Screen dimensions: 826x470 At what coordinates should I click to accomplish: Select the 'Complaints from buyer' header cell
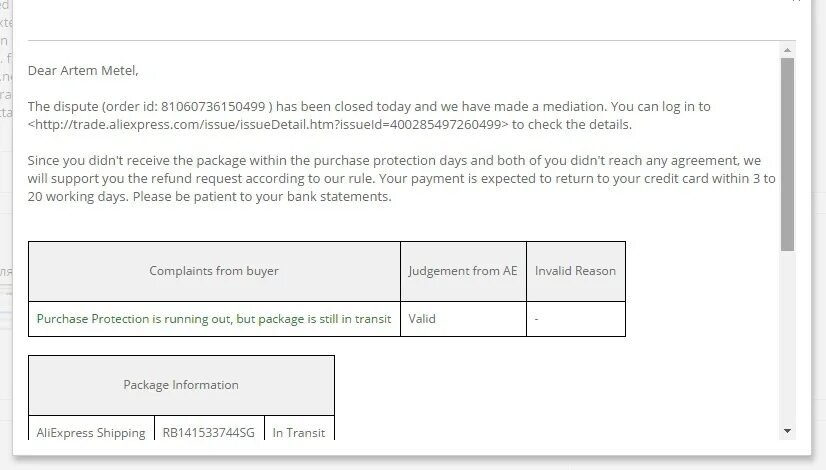pos(214,271)
